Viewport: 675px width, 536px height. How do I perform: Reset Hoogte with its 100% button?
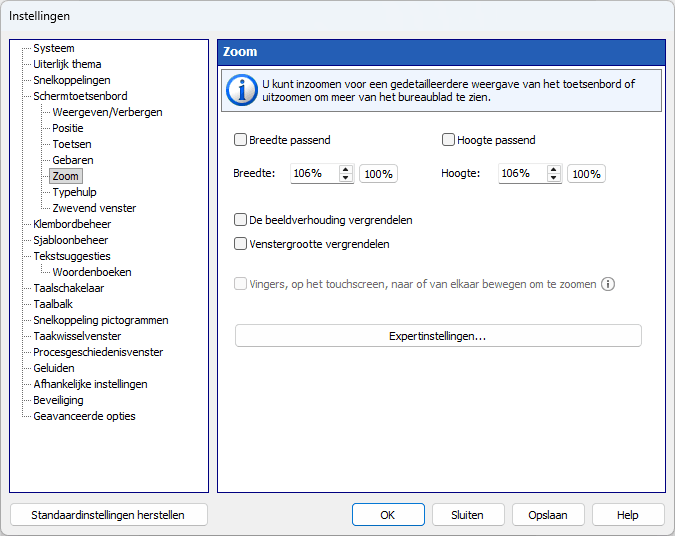586,174
